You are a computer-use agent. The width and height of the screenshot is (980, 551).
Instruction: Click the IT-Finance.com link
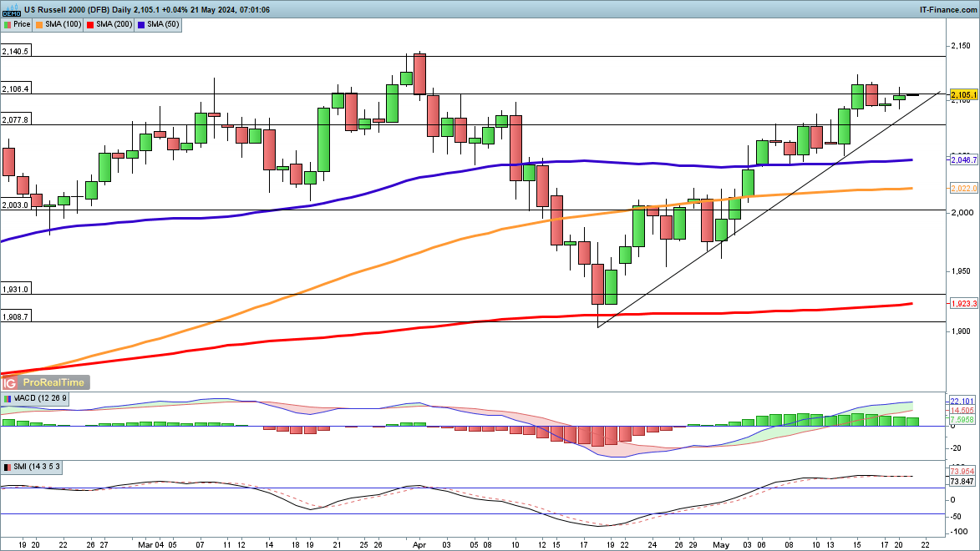tap(946, 9)
